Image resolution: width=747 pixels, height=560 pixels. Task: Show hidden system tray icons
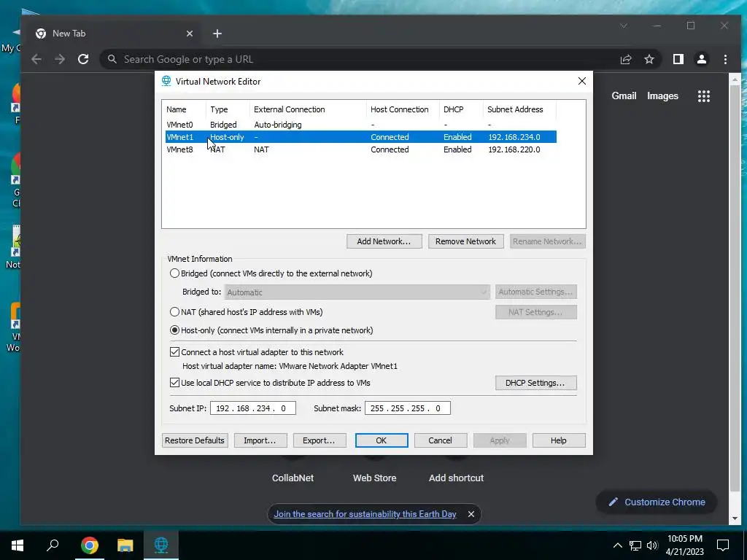pyautogui.click(x=617, y=545)
